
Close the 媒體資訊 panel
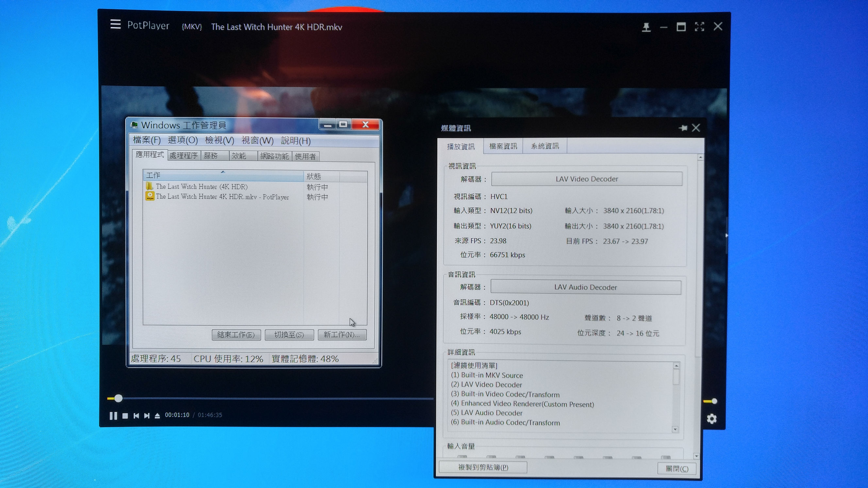pyautogui.click(x=696, y=128)
